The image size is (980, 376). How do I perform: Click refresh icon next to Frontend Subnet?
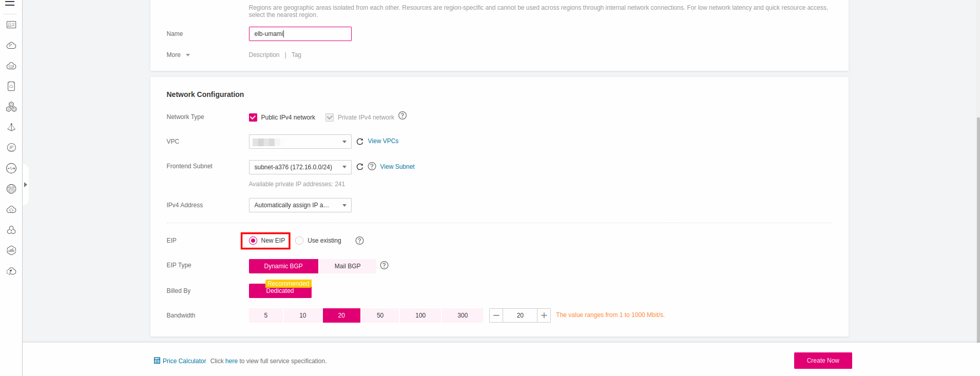360,167
